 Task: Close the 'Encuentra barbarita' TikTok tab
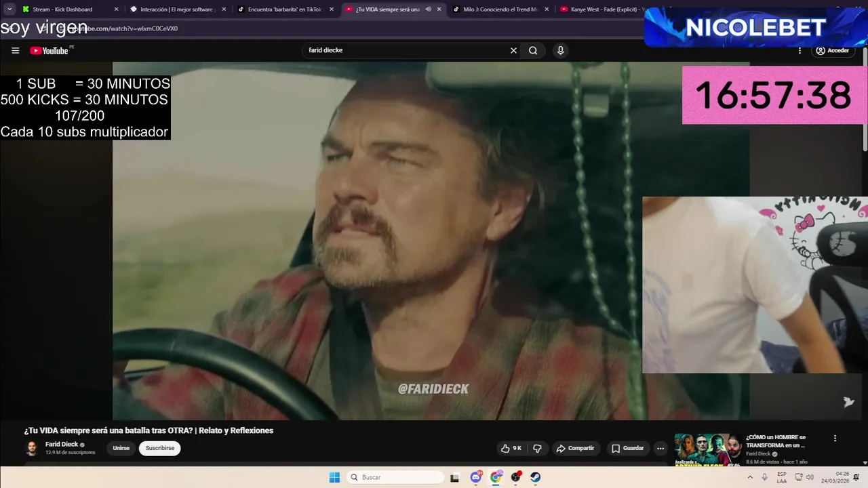(x=332, y=9)
